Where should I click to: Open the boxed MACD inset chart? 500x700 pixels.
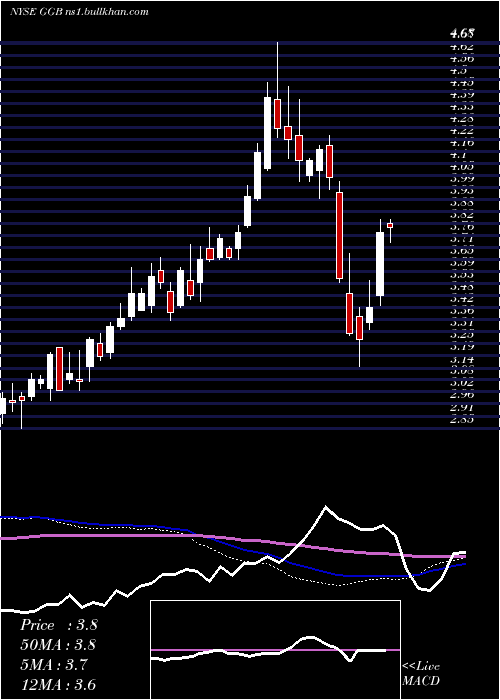tap(275, 650)
